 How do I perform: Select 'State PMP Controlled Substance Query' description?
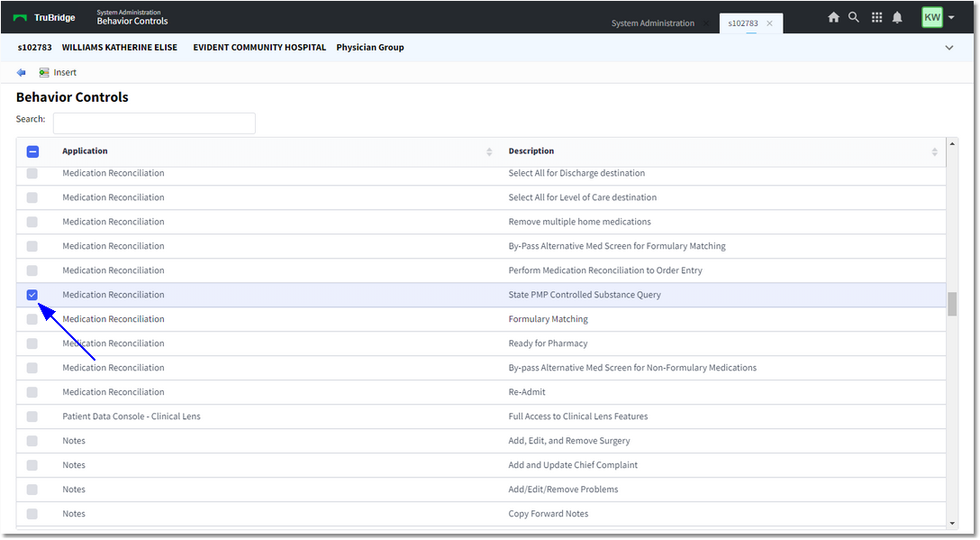tap(585, 295)
